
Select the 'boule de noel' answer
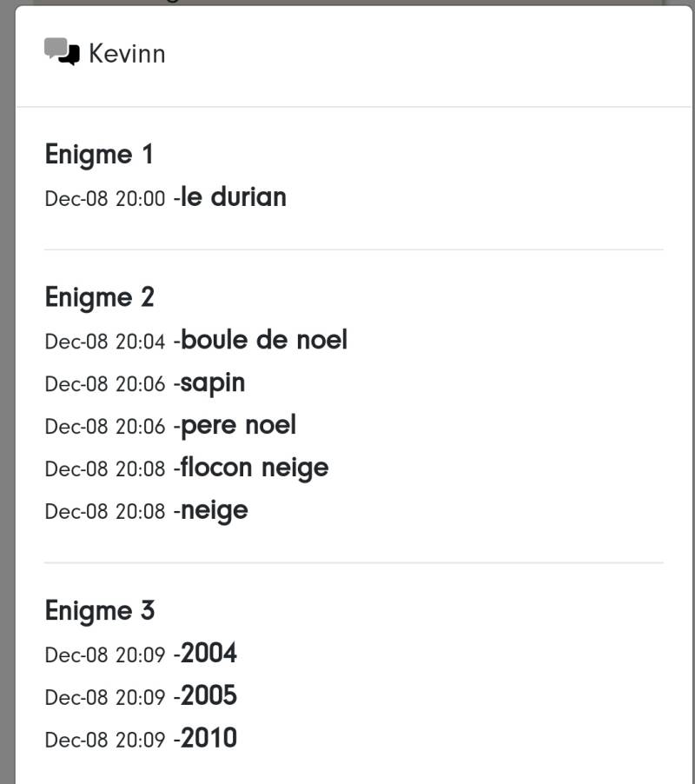264,340
